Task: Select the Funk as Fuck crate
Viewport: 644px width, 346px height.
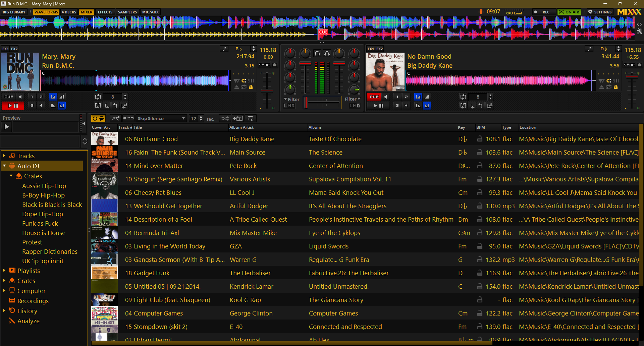Action: [x=40, y=223]
